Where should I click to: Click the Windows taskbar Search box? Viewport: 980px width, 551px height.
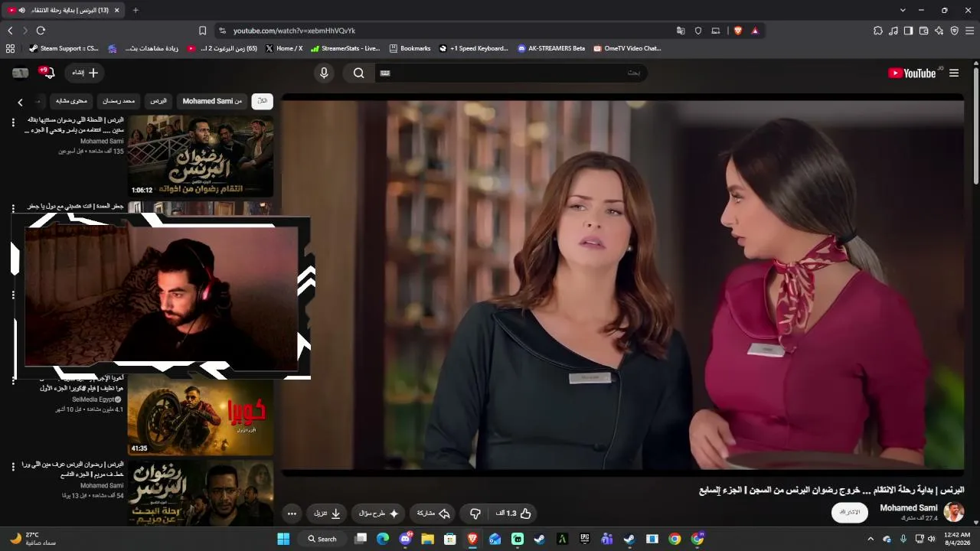322,539
